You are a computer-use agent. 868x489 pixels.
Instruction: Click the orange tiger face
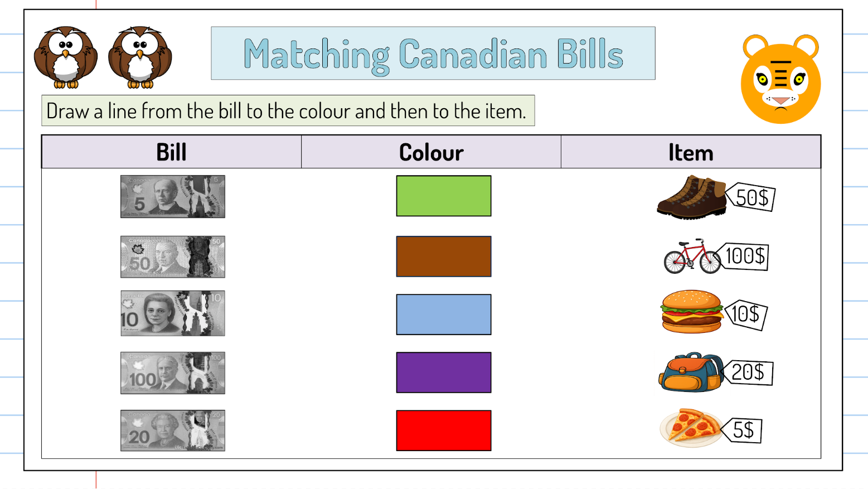(780, 79)
